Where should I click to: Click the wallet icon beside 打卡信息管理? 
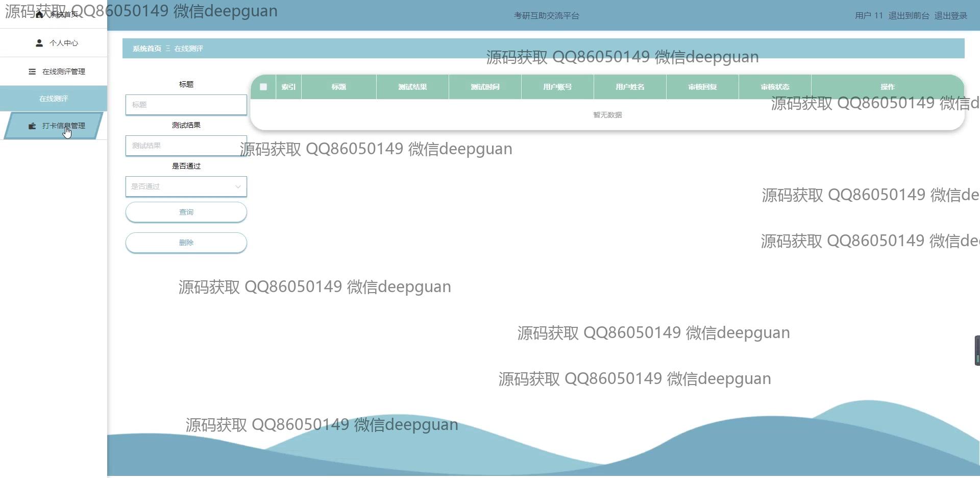(x=32, y=126)
